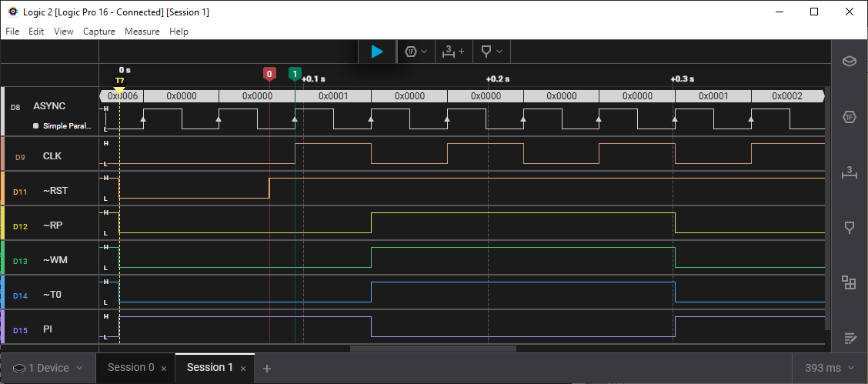Open the Measure menu
868x384 pixels.
(x=142, y=32)
